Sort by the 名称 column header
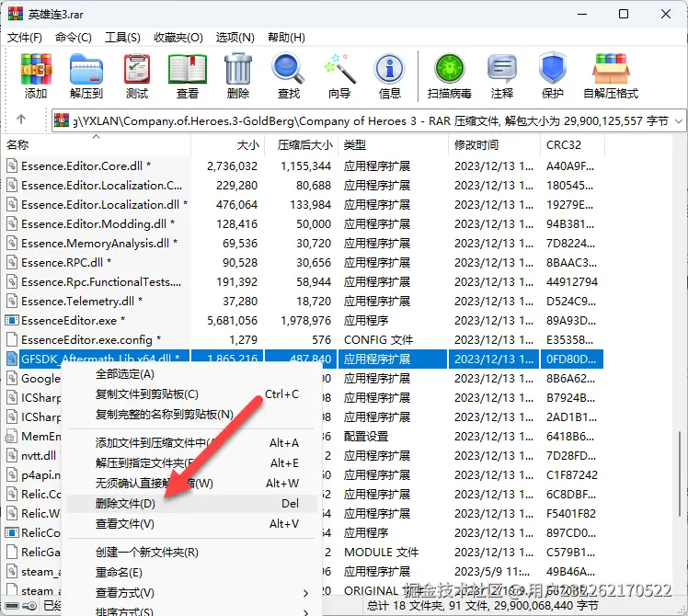Screen dimensions: 688x616 [x=96, y=144]
